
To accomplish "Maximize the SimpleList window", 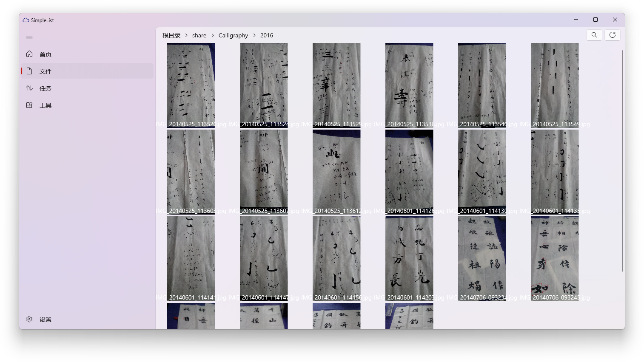I will (x=596, y=20).
